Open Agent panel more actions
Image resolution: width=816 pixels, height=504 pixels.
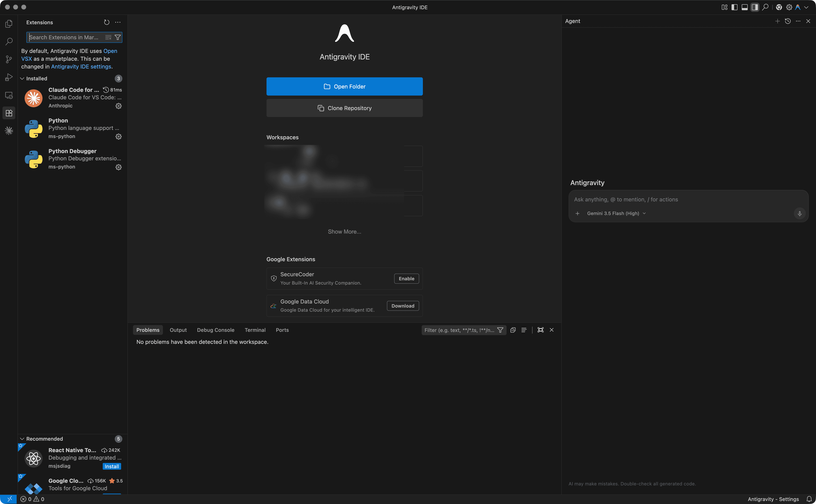coord(798,21)
